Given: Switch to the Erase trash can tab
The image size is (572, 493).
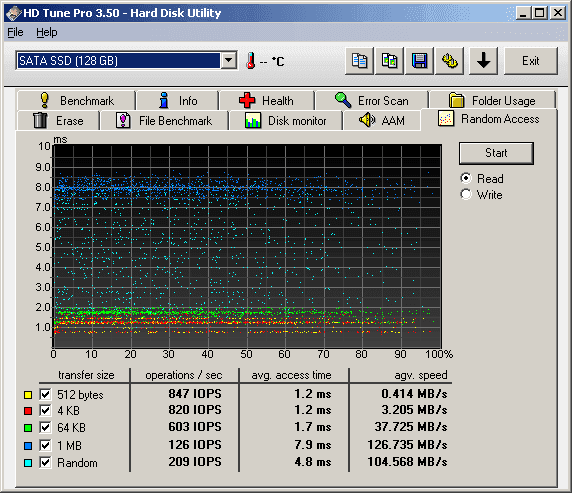Looking at the screenshot, I should pos(58,120).
